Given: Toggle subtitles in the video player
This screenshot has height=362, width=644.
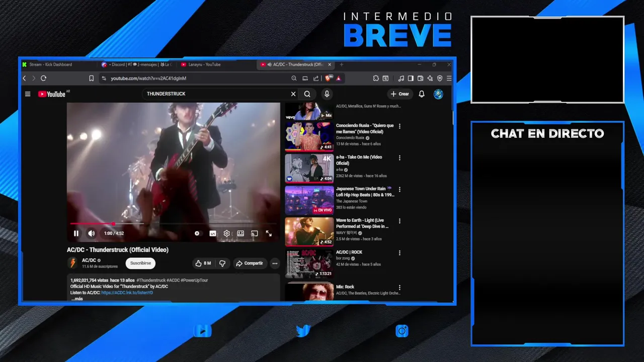Looking at the screenshot, I should click(213, 233).
